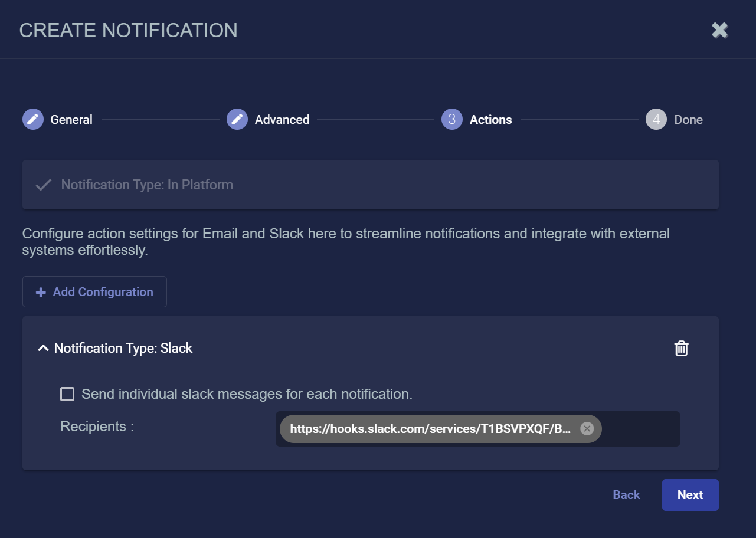Select the hooks.slack.com webhook chip text

point(431,429)
